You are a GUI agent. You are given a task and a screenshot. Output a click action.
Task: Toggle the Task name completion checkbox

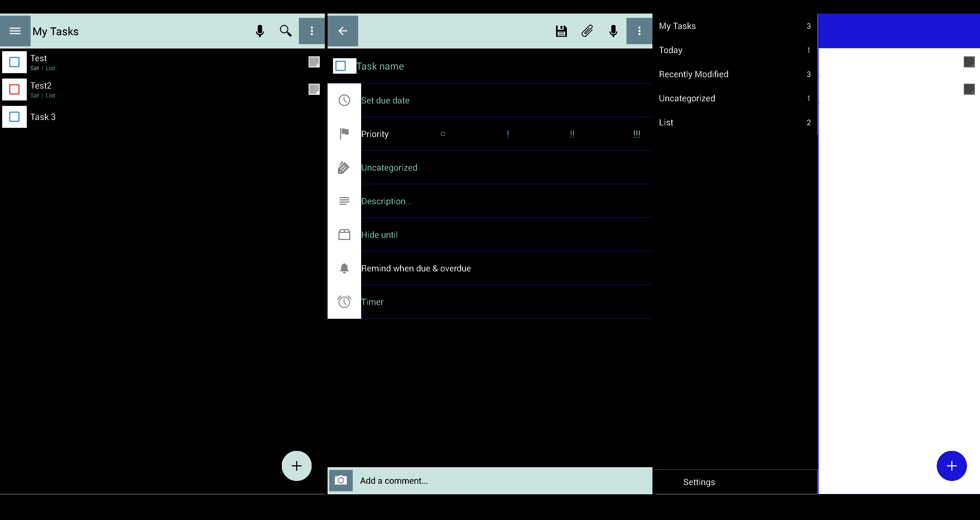coord(341,66)
